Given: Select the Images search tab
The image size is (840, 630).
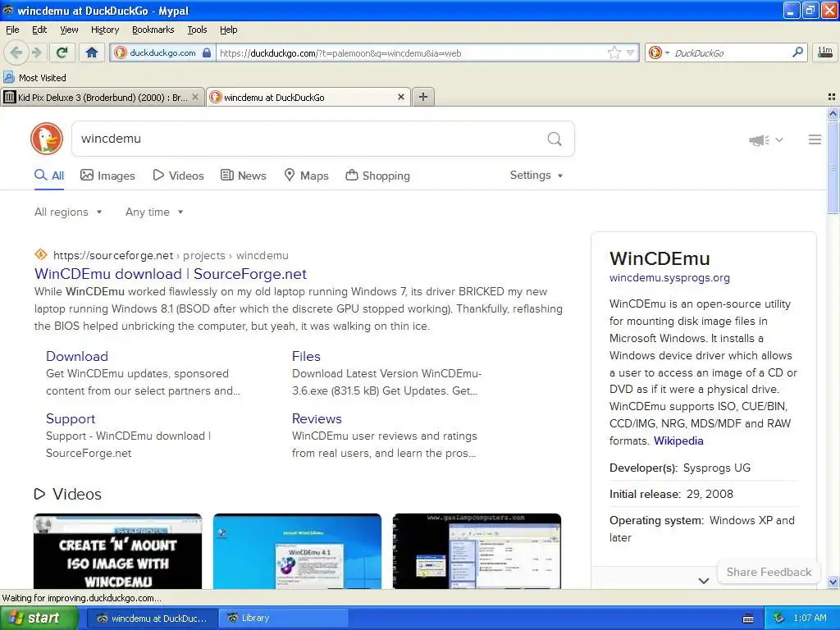Looking at the screenshot, I should (107, 176).
